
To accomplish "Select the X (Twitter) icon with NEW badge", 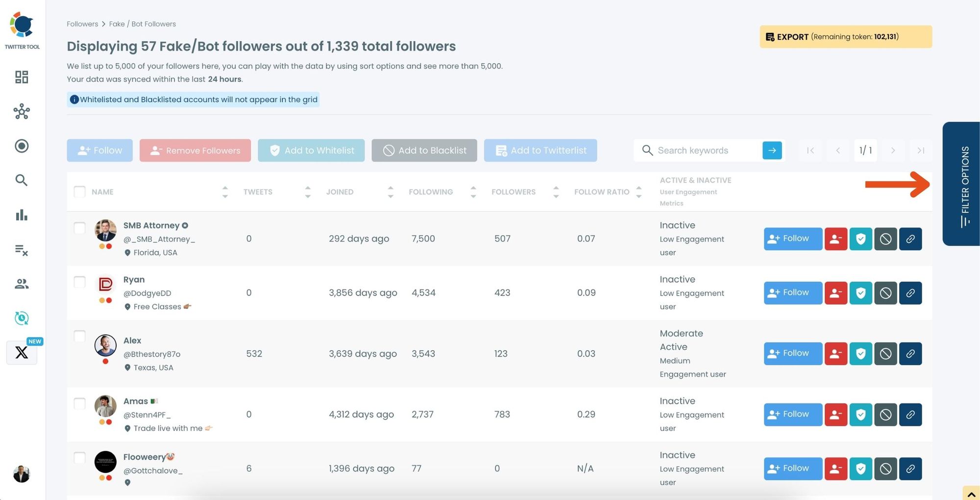I will click(21, 353).
